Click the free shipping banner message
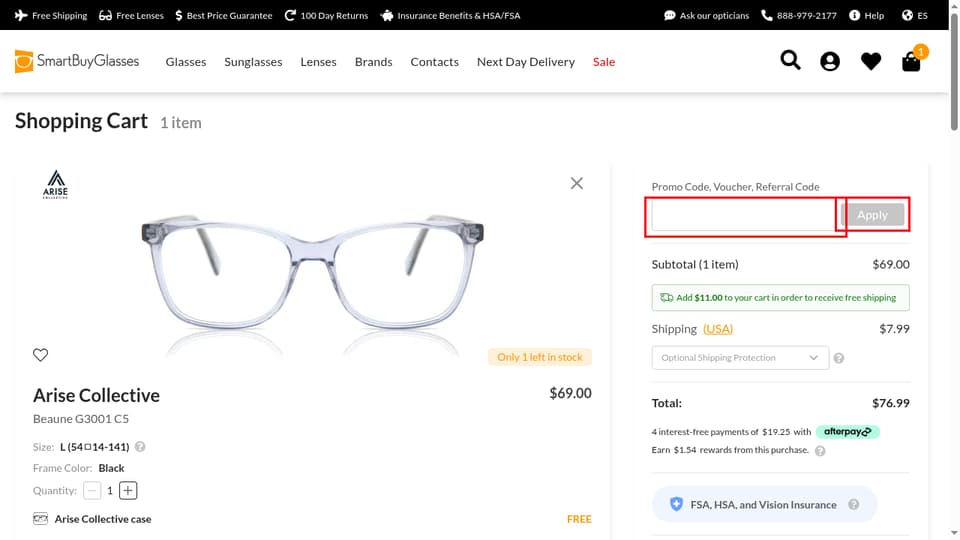This screenshot has height=540, width=960. [x=781, y=298]
